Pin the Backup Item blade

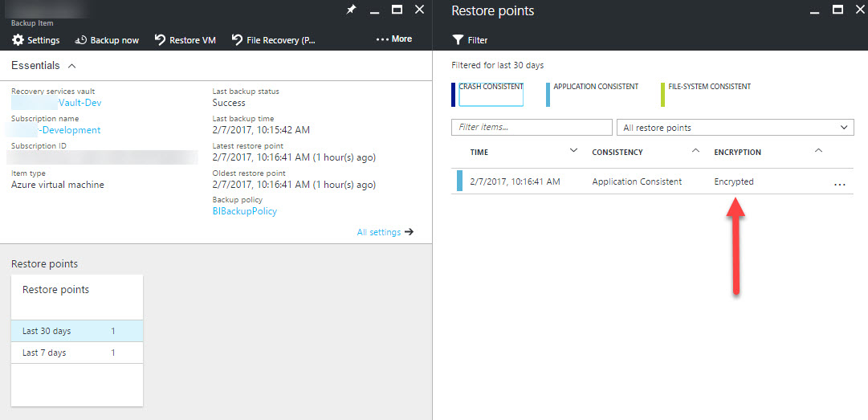(x=351, y=10)
